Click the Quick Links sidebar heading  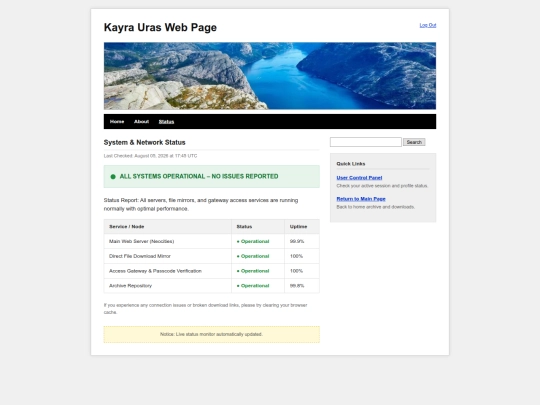[x=351, y=164]
